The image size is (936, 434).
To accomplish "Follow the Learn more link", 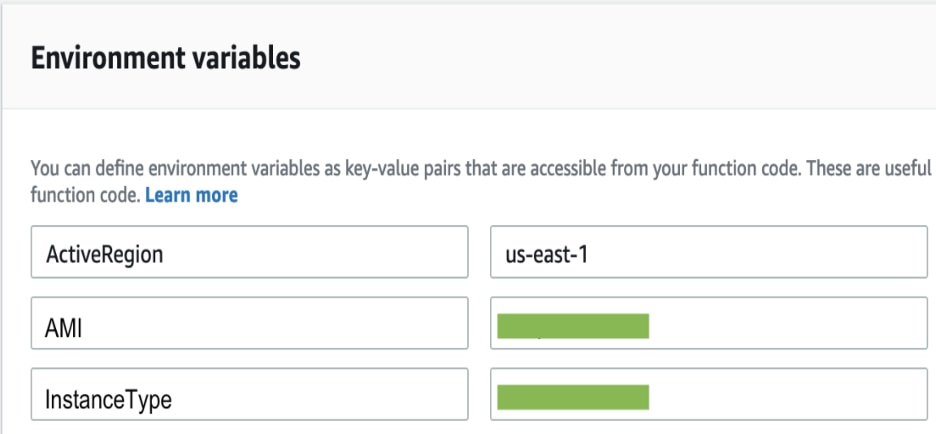I will (192, 195).
